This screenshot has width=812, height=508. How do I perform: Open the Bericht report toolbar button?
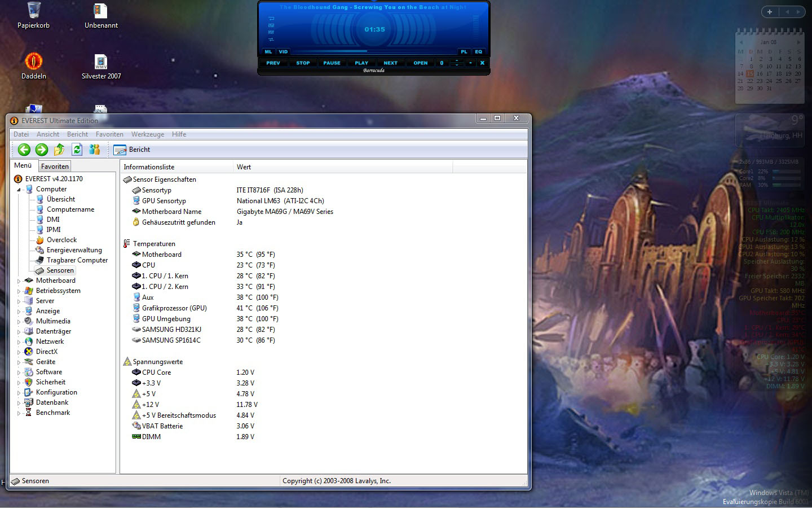pyautogui.click(x=131, y=150)
